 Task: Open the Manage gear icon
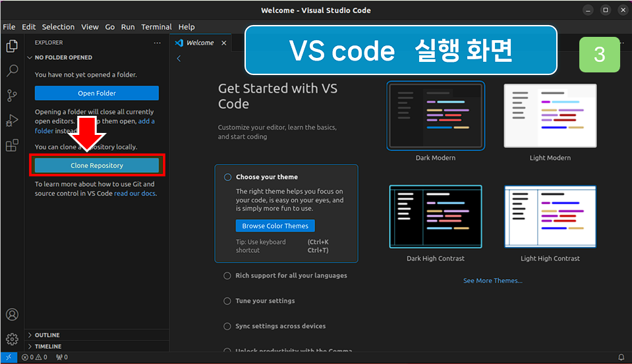(12, 339)
